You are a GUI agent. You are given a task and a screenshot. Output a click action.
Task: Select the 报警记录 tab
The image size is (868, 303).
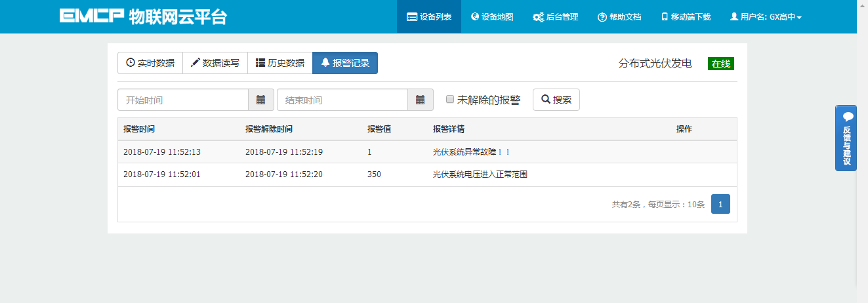[x=345, y=63]
